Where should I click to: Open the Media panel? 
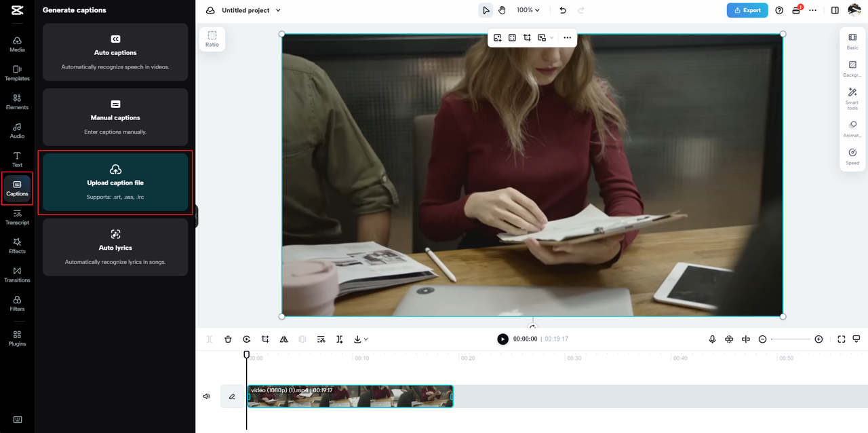point(17,44)
